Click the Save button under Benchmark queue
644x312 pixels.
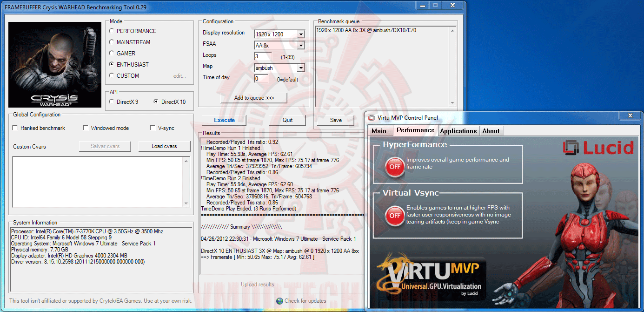(x=336, y=120)
